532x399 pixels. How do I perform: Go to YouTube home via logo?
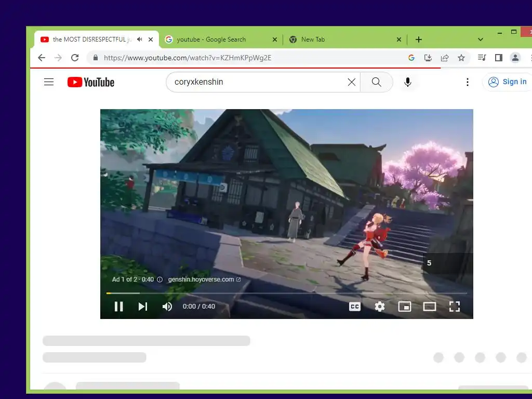coord(91,82)
